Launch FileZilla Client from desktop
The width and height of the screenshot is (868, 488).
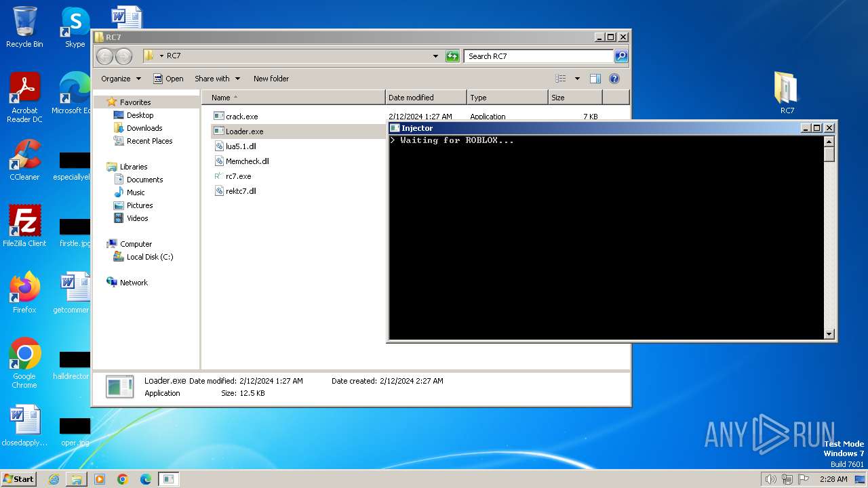(x=24, y=226)
